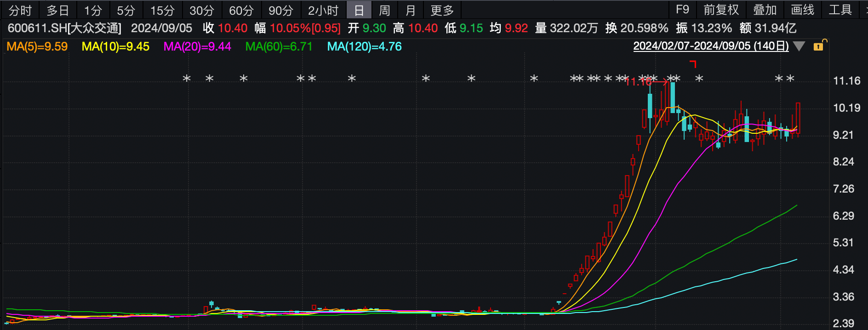Click the MA(10)=9.45 indicator label
The image size is (868, 330).
115,46
